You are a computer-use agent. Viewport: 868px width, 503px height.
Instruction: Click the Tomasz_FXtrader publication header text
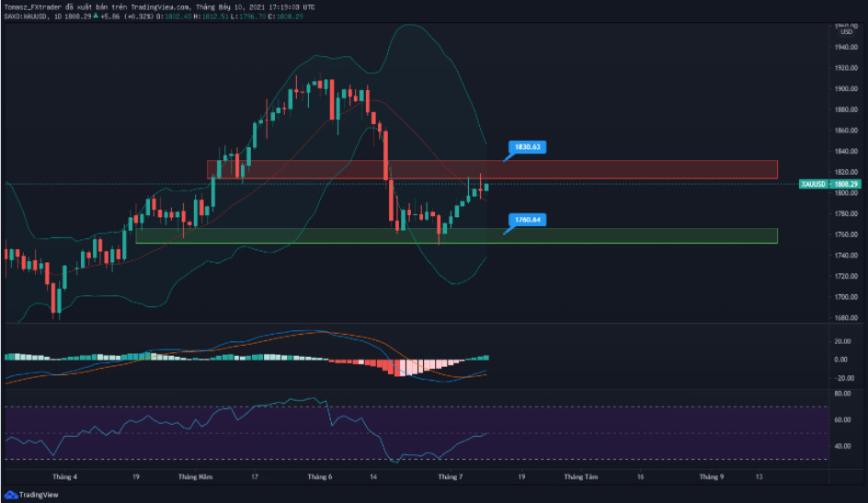(159, 7)
